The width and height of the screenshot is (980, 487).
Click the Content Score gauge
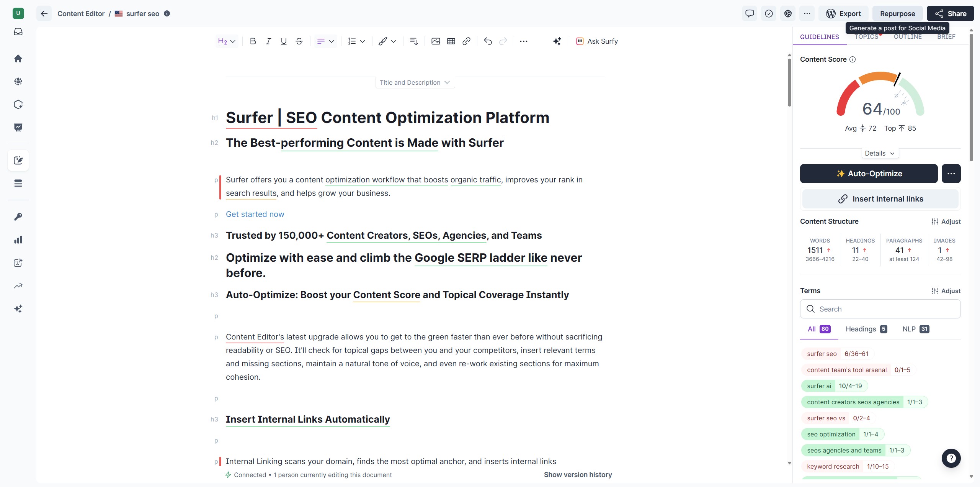[x=880, y=95]
